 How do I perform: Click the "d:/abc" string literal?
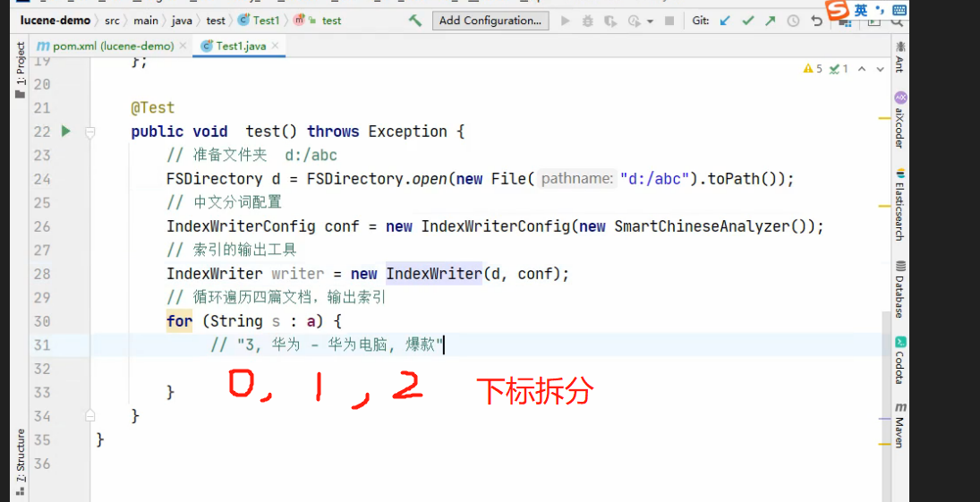point(653,179)
